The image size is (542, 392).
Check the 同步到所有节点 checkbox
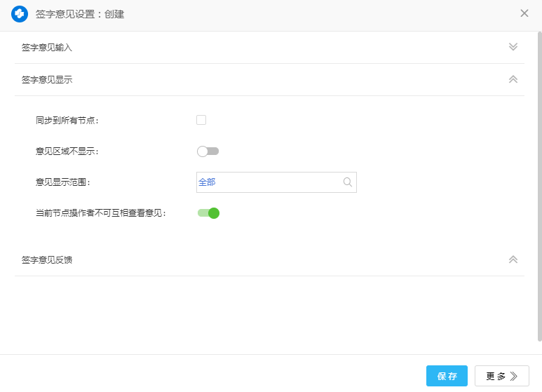tap(201, 120)
